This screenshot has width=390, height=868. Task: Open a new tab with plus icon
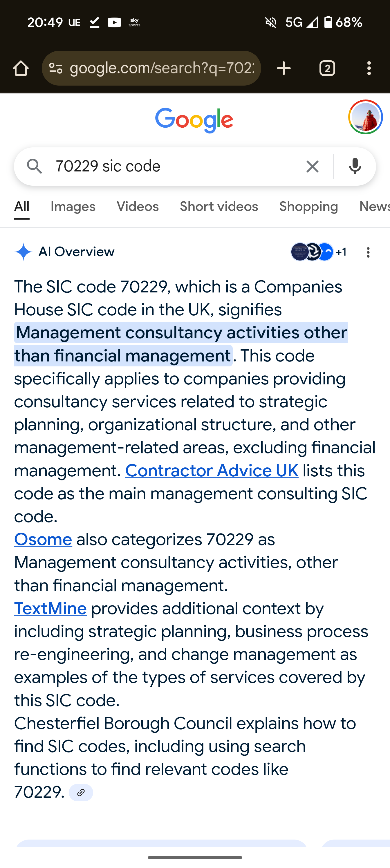(x=284, y=68)
